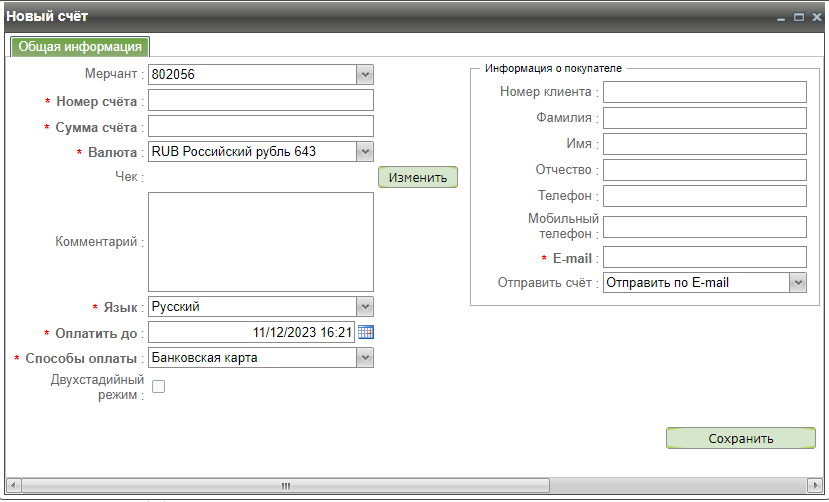829x502 pixels.
Task: Close the Новый счёт dialog
Action: click(x=816, y=18)
